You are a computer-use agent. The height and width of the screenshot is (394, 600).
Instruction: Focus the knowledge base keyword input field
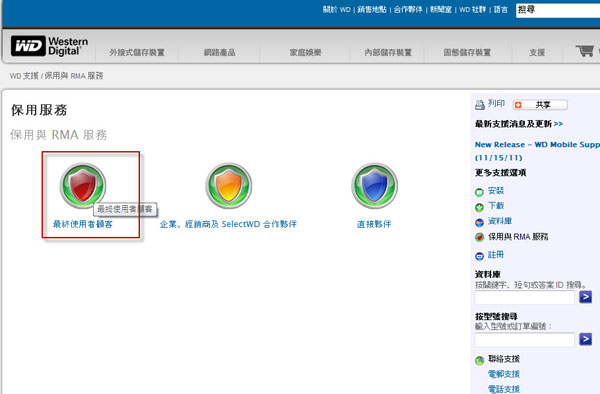click(525, 297)
